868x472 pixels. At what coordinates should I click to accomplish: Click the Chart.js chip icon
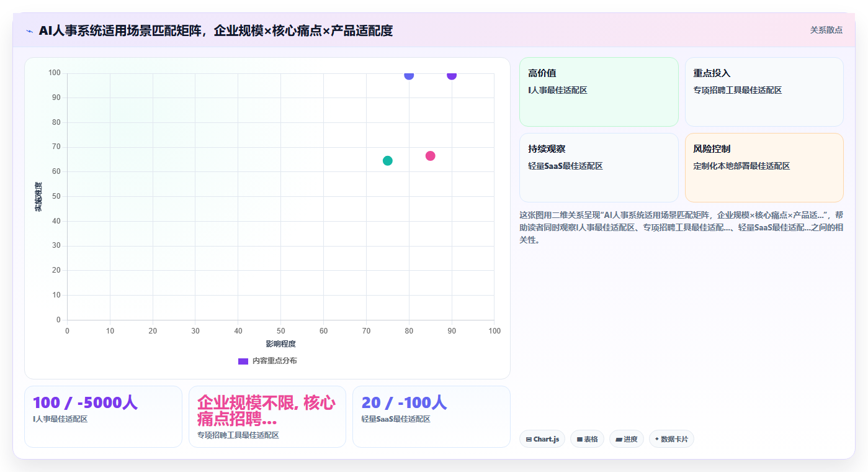point(529,439)
